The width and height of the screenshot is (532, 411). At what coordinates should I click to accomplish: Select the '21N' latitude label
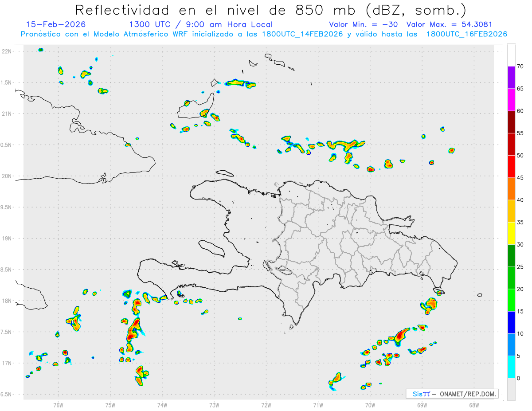(x=7, y=114)
